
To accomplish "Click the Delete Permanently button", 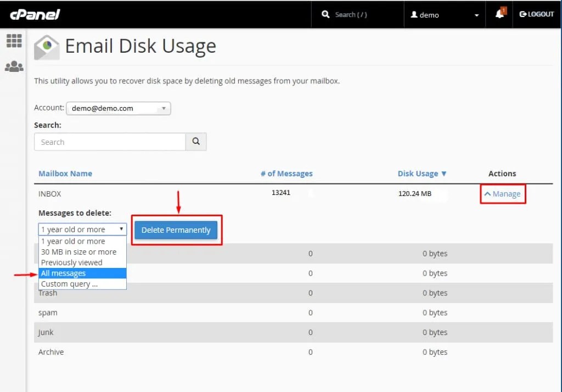I will (x=176, y=230).
